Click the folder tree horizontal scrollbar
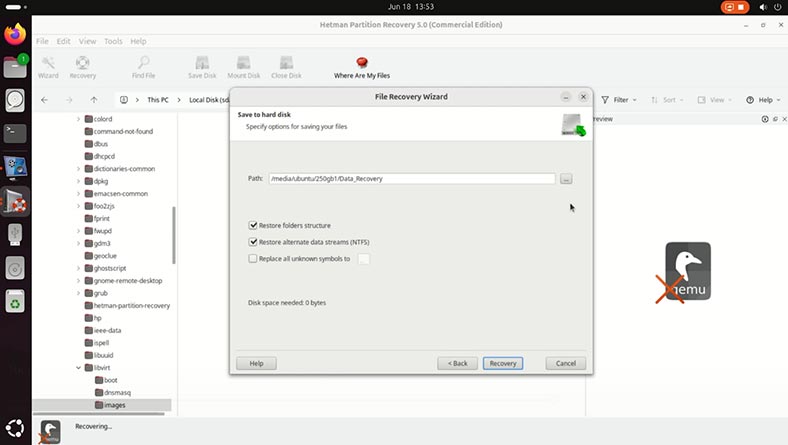Image resolution: width=788 pixels, height=445 pixels. [x=100, y=414]
